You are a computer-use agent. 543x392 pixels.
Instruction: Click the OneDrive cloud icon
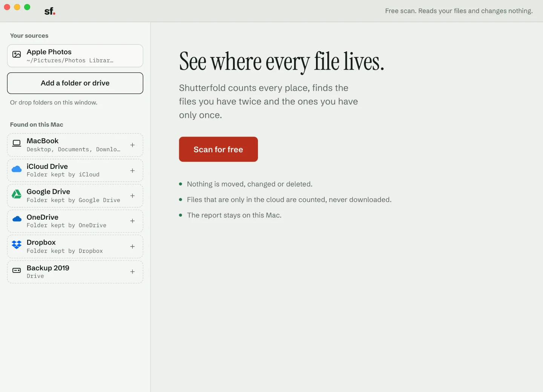click(x=17, y=219)
